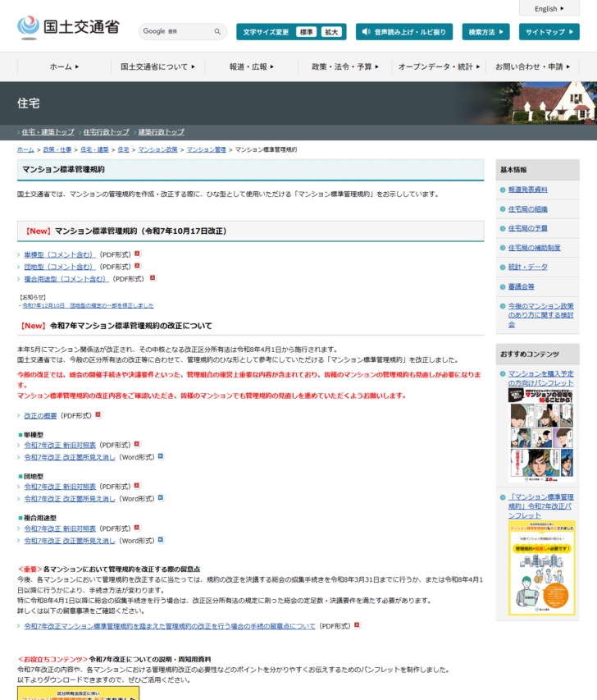This screenshot has width=597, height=700.
Task: Expand オープンデータ・統計 menu
Action: point(439,66)
